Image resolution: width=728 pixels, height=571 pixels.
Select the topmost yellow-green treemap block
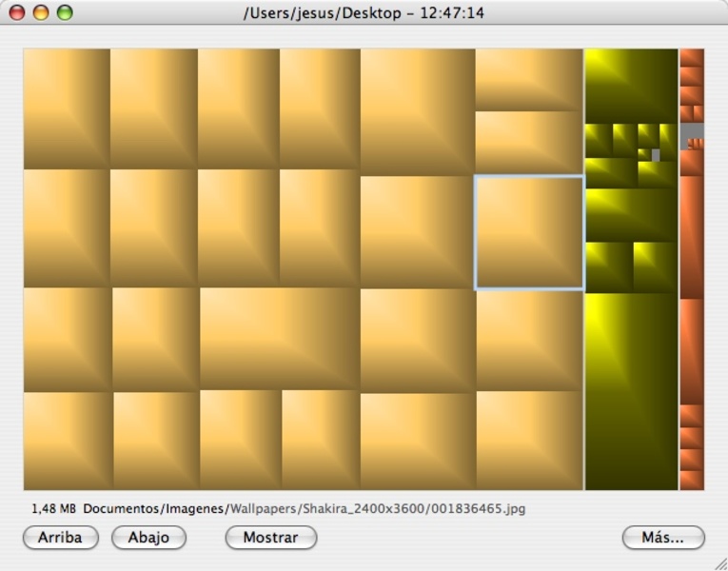click(631, 86)
